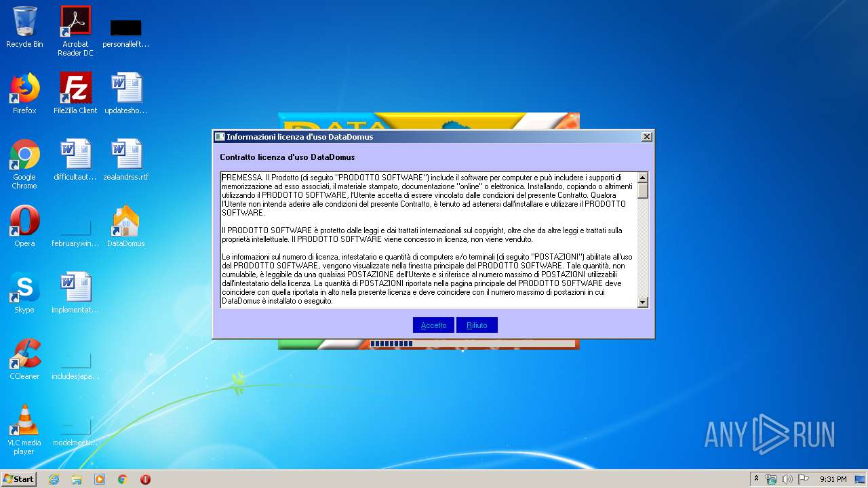Open Windows Explorer from the taskbar
This screenshot has height=488, width=868.
coord(77,479)
